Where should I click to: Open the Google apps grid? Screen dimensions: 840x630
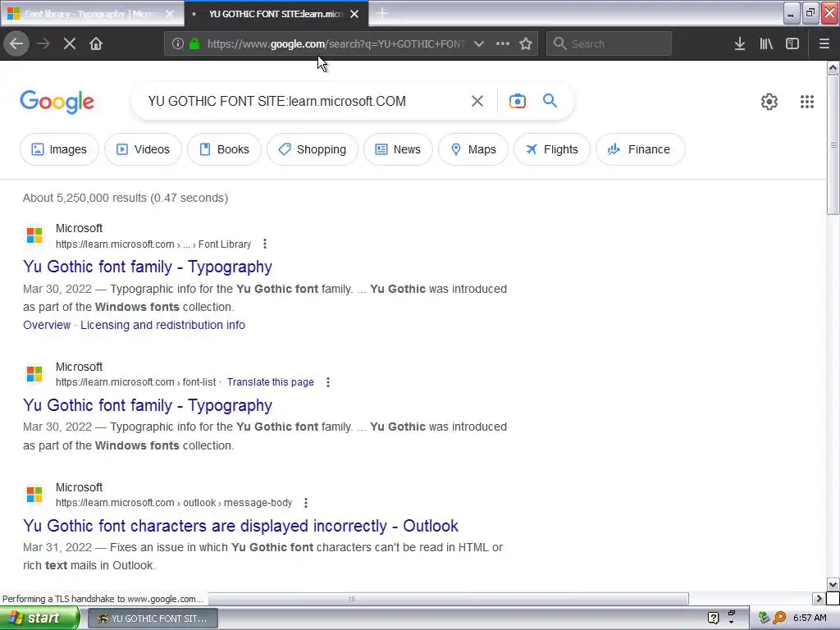(807, 101)
